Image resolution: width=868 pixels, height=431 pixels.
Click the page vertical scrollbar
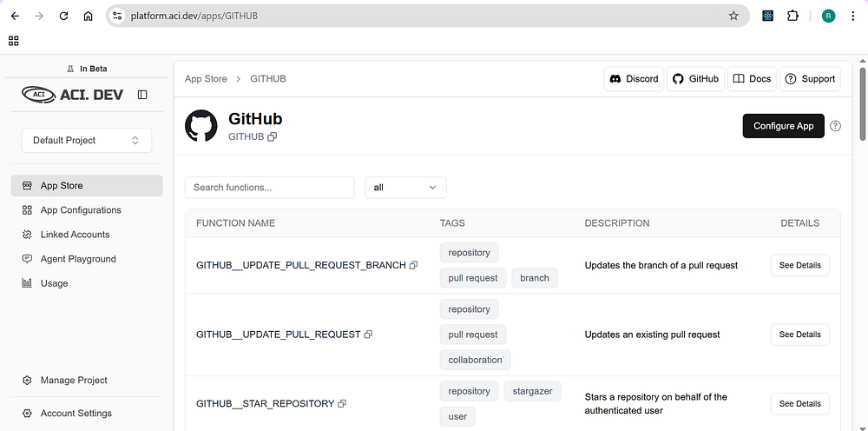point(862,104)
